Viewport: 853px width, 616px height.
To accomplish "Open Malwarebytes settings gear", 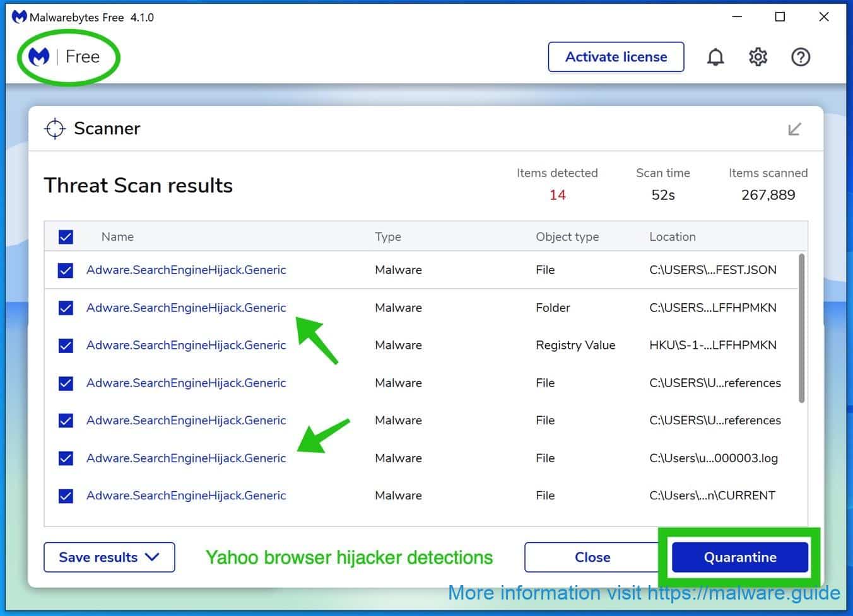I will (758, 57).
